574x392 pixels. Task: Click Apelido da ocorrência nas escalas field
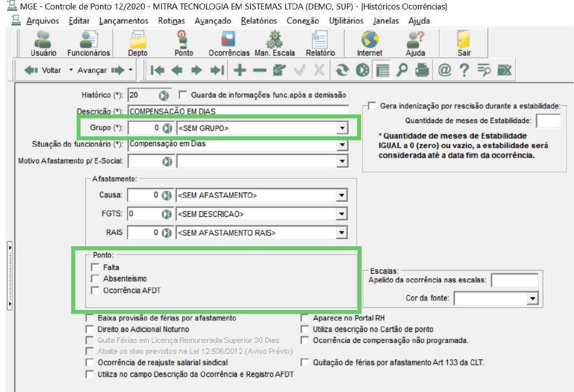[514, 281]
